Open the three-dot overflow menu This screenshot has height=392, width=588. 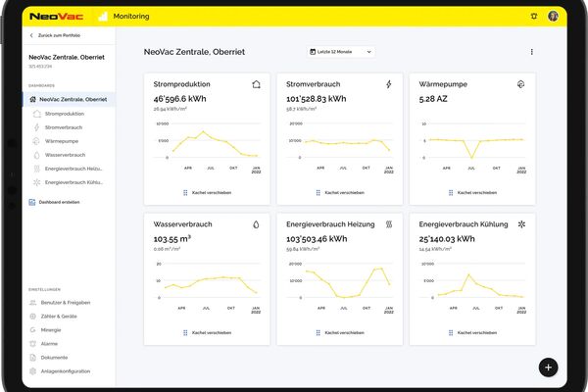point(532,52)
